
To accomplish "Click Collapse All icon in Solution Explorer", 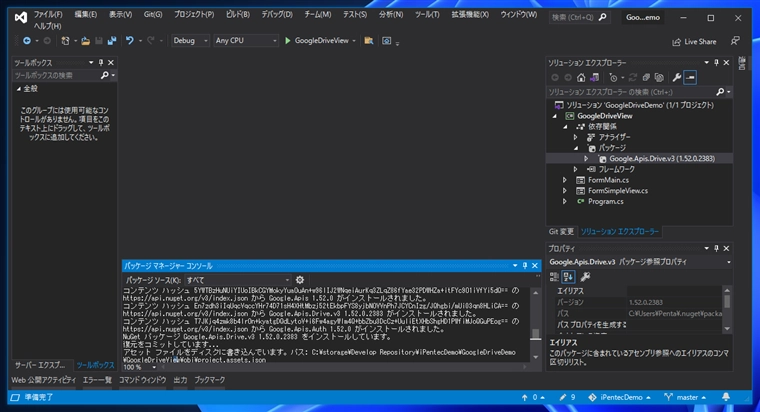I will coord(646,78).
